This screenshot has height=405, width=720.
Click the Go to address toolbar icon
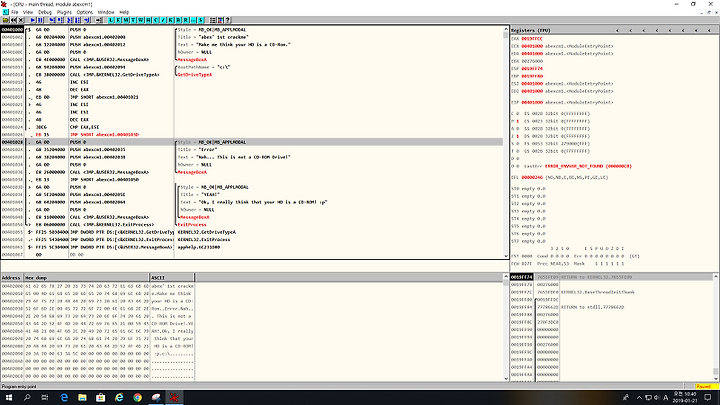pos(99,20)
